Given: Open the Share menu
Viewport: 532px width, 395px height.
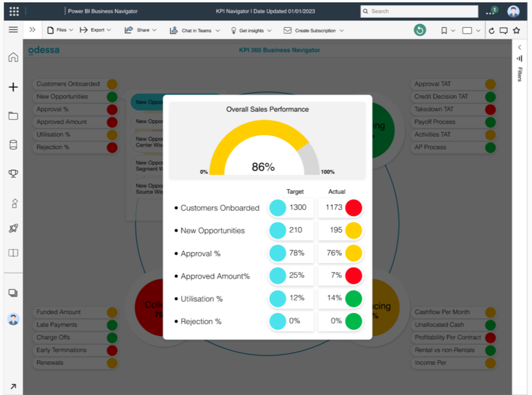Looking at the screenshot, I should [141, 30].
